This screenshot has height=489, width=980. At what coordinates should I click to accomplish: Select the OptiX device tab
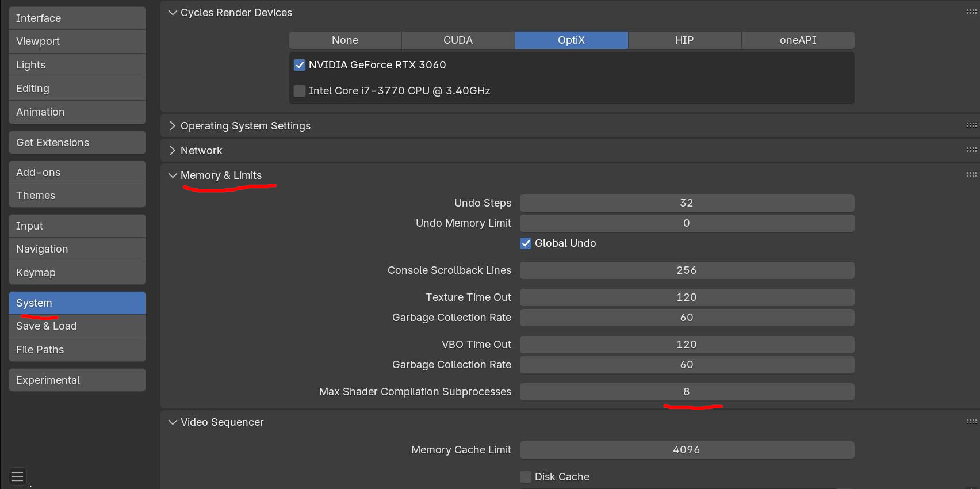coord(572,40)
